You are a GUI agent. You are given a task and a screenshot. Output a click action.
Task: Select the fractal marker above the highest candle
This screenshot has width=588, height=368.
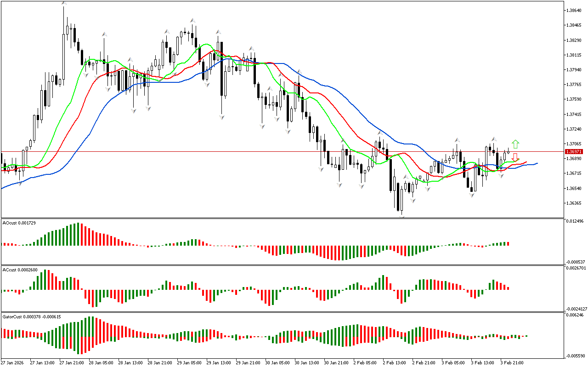(63, 3)
